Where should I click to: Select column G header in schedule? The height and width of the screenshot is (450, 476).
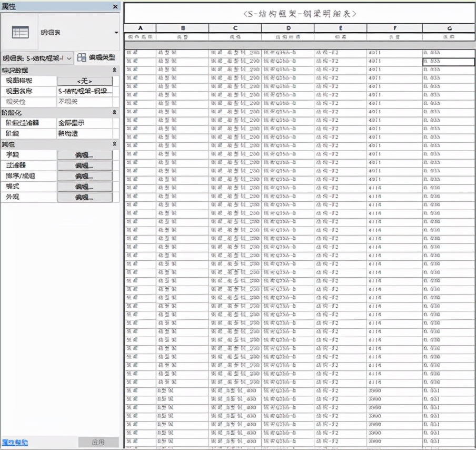click(x=449, y=28)
